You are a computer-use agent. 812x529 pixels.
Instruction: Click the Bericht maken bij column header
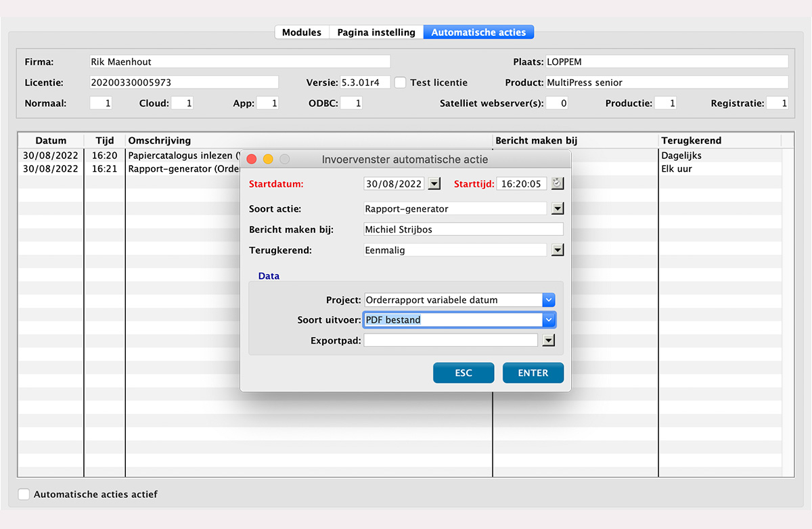click(x=576, y=141)
